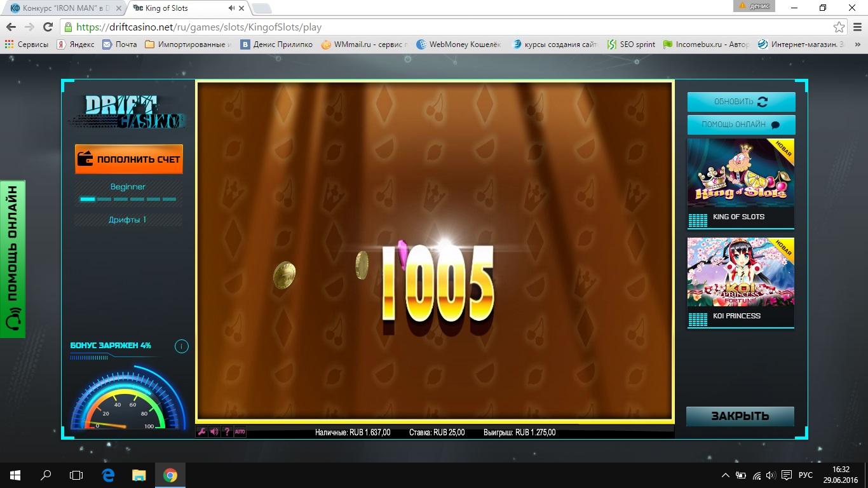Image resolution: width=868 pixels, height=488 pixels.
Task: Bookmark this page with the star icon
Action: (839, 27)
